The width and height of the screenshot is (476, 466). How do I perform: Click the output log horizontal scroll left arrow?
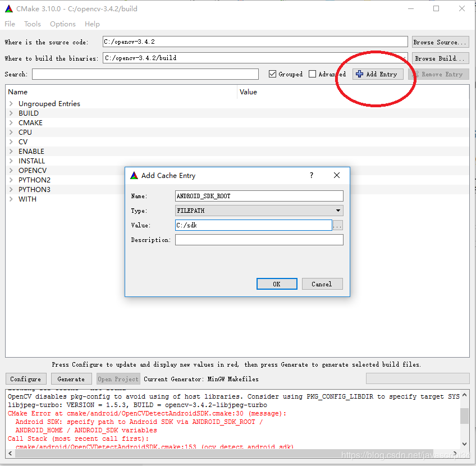pyautogui.click(x=10, y=453)
